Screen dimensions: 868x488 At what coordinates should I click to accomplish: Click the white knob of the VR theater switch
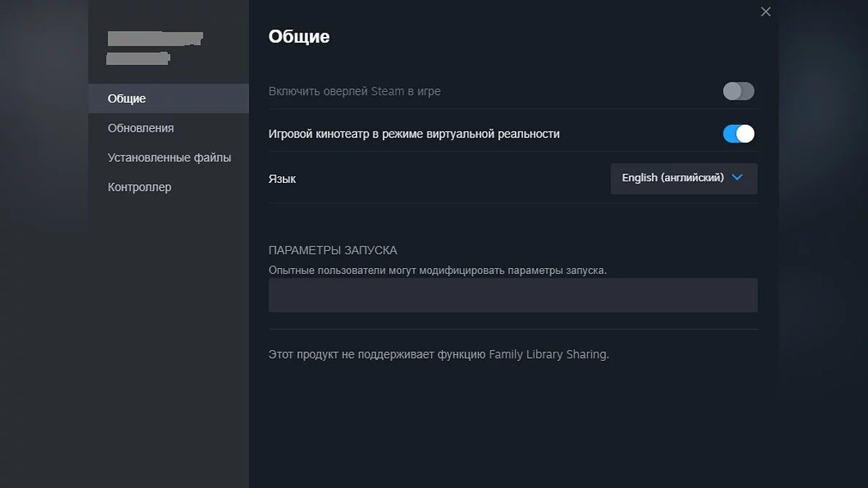click(745, 134)
